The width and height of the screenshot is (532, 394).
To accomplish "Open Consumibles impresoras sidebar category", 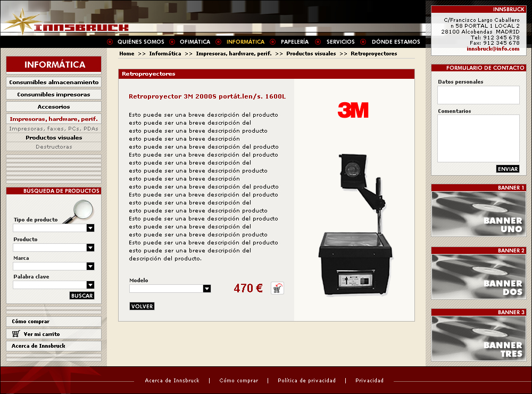I will [x=54, y=94].
